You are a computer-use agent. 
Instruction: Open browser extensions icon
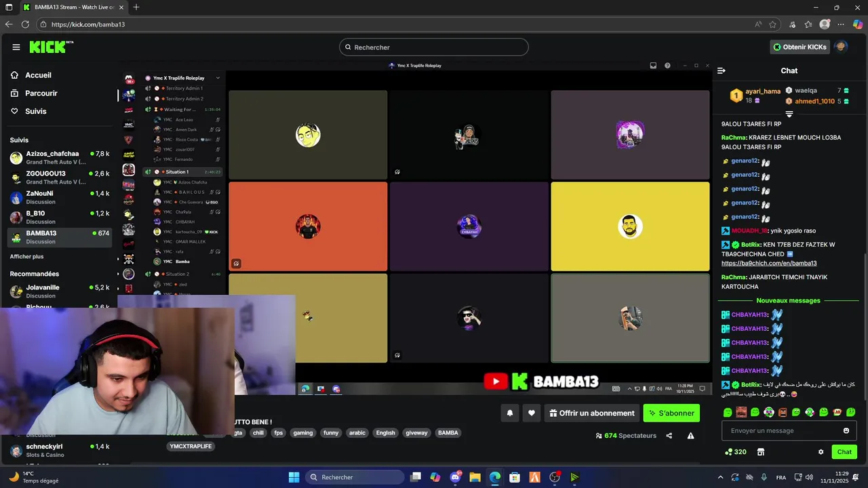click(x=792, y=24)
